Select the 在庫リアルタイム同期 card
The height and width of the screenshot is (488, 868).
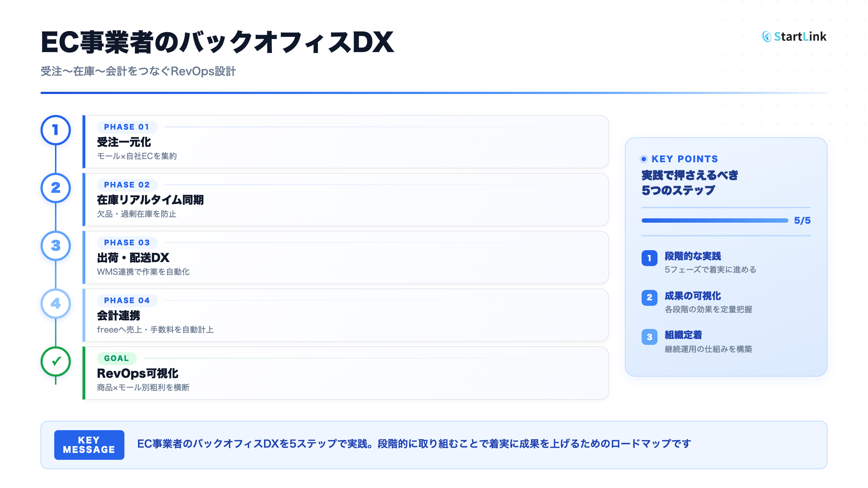[x=345, y=200]
